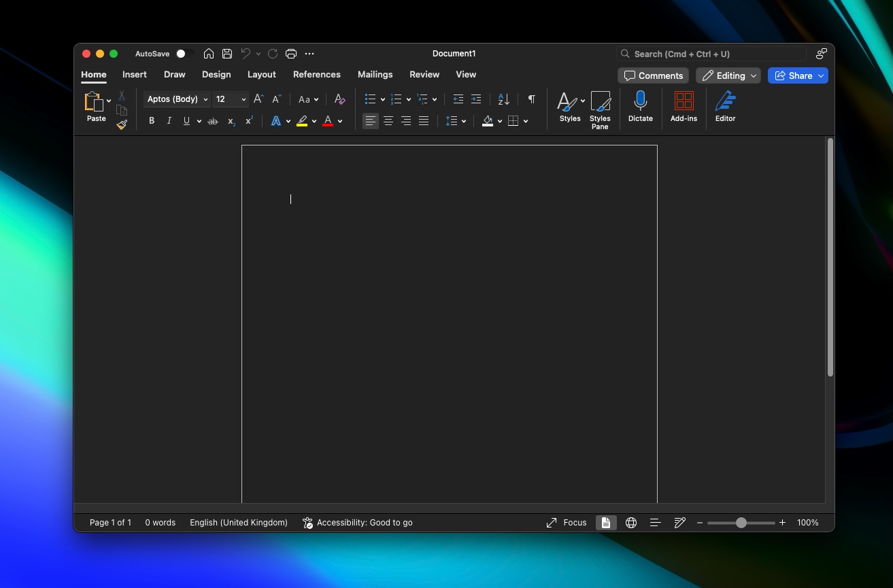Toggle AutoSave on
The image size is (893, 588).
pyautogui.click(x=181, y=53)
